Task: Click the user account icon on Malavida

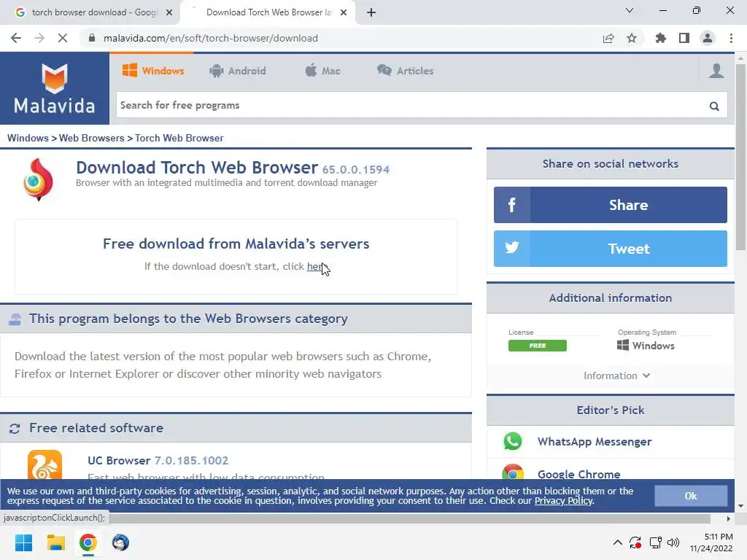Action: [716, 71]
